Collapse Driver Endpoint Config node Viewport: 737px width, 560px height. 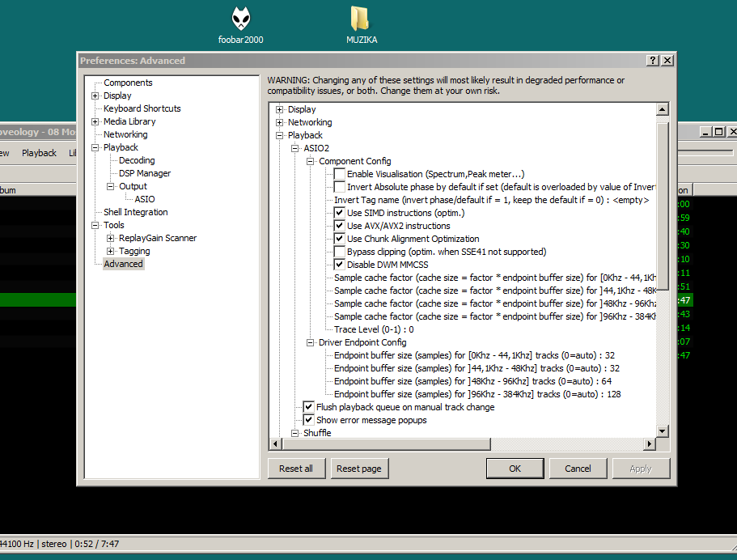(x=310, y=342)
